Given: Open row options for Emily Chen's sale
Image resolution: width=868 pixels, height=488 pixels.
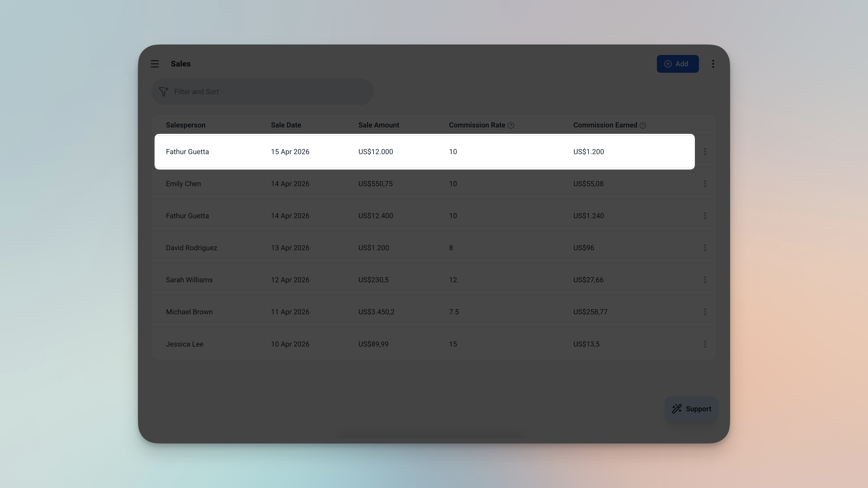Looking at the screenshot, I should click(x=705, y=184).
